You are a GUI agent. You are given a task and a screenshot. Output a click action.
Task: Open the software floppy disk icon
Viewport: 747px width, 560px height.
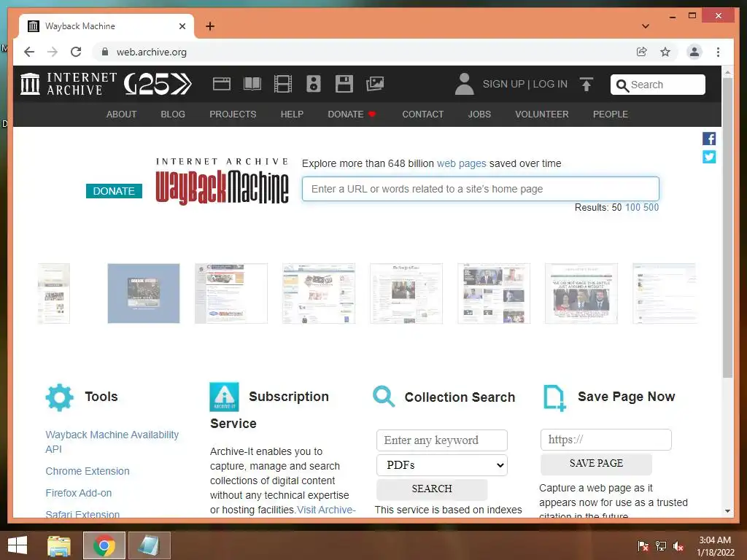click(x=344, y=84)
